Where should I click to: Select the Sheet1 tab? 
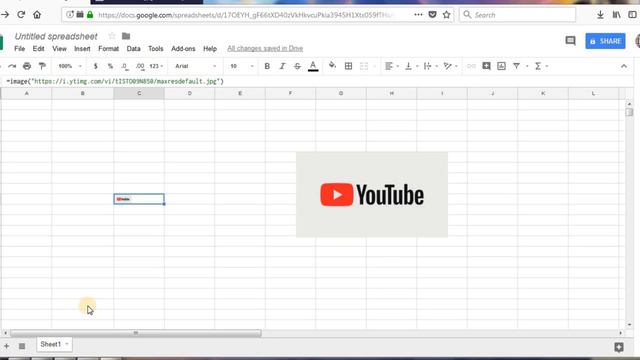point(54,344)
